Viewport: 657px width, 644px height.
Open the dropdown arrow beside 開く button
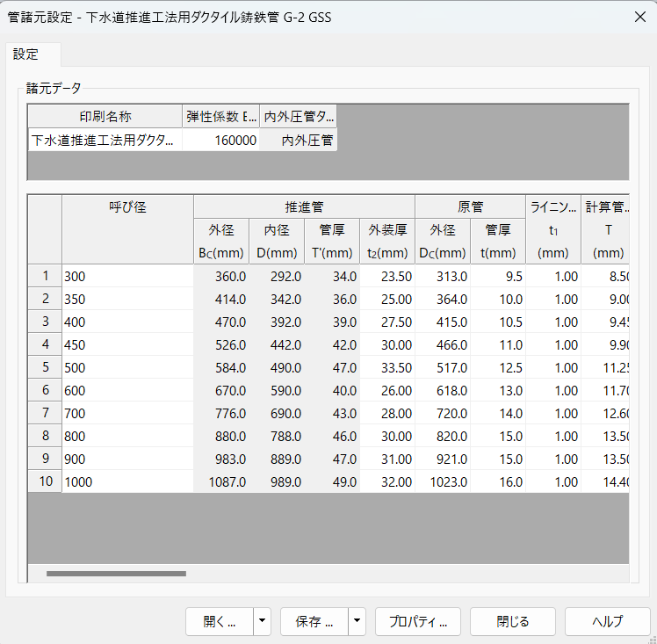[x=262, y=621]
